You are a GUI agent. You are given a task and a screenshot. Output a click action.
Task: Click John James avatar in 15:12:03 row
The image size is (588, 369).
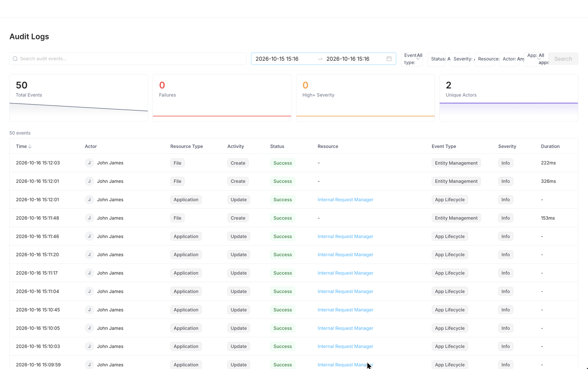click(89, 163)
